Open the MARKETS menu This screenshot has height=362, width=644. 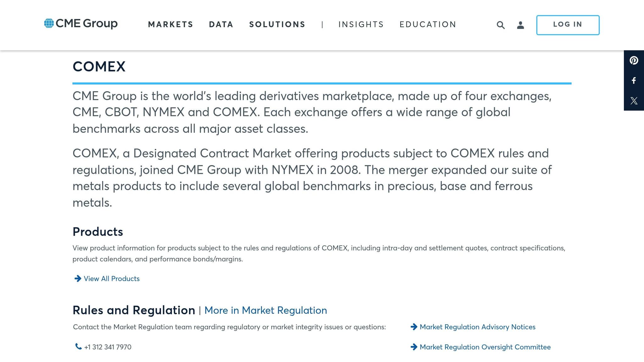pos(171,25)
